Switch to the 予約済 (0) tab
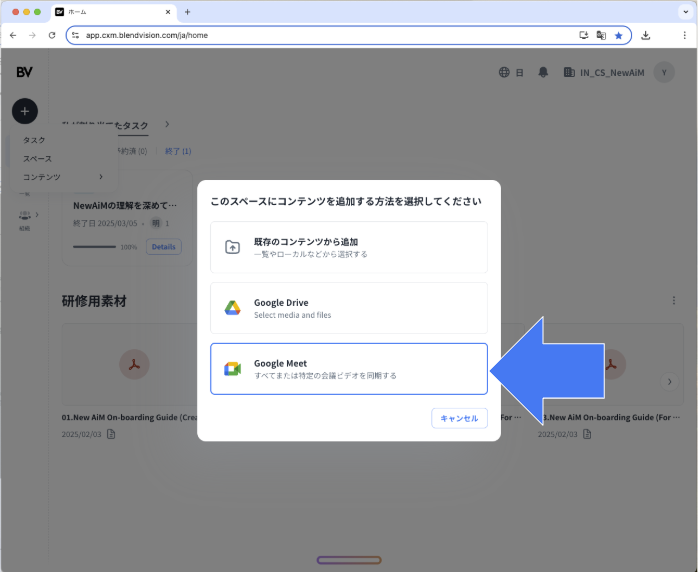Screen dimensions: 698x572 [132, 151]
